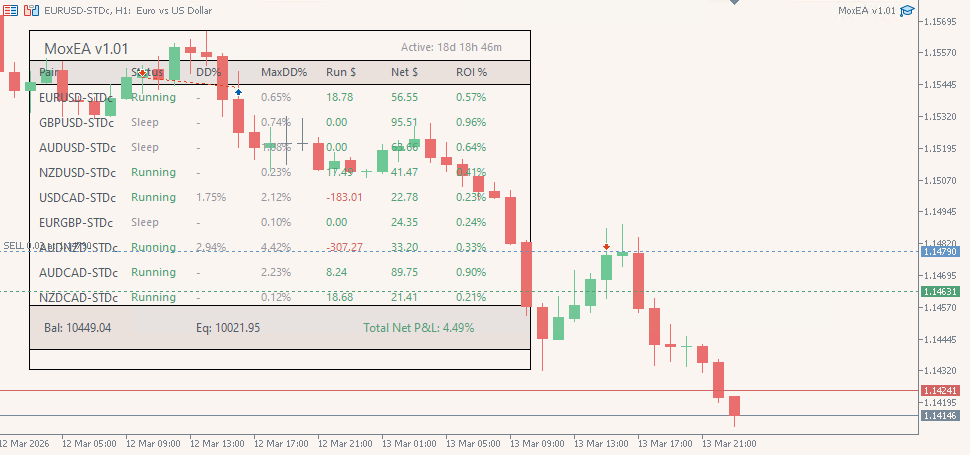Click the MaxDD% column header
The image size is (970, 455).
click(x=283, y=72)
